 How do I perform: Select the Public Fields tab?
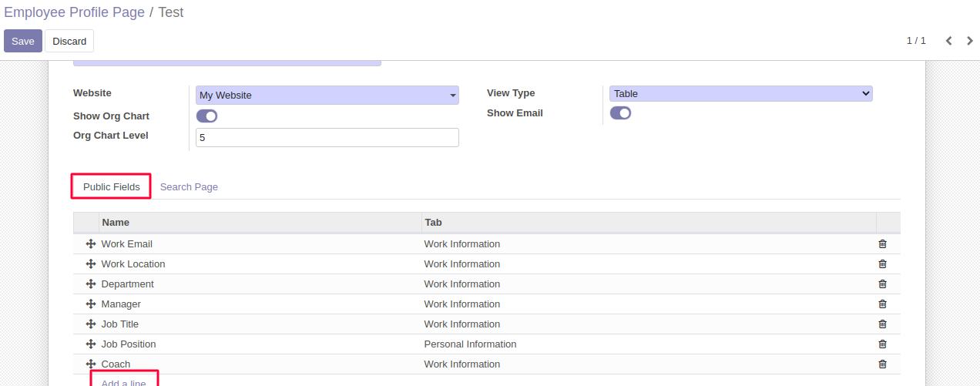(112, 187)
